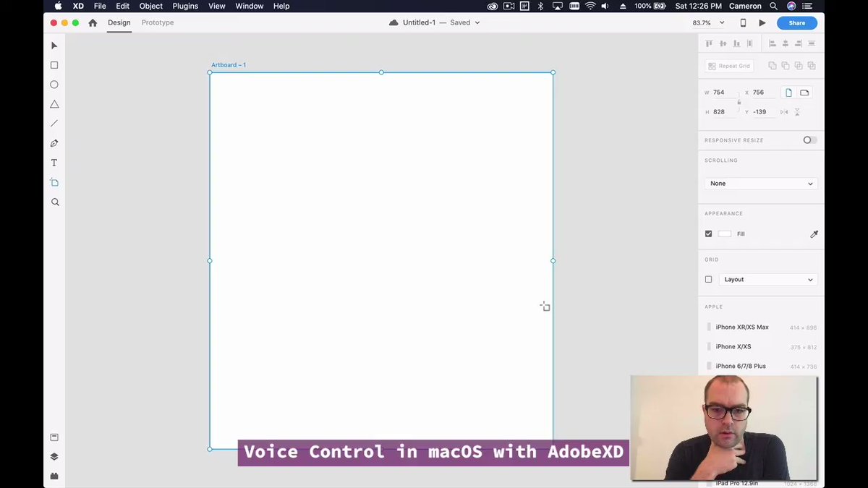Open the Plugins panel icon
This screenshot has width=868, height=488.
point(54,476)
